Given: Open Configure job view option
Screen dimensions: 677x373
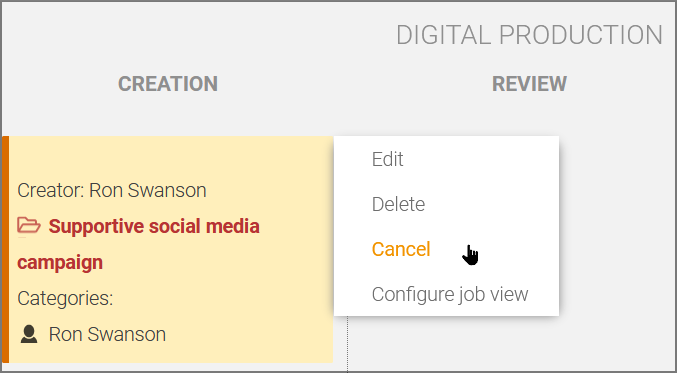Looking at the screenshot, I should pos(450,294).
